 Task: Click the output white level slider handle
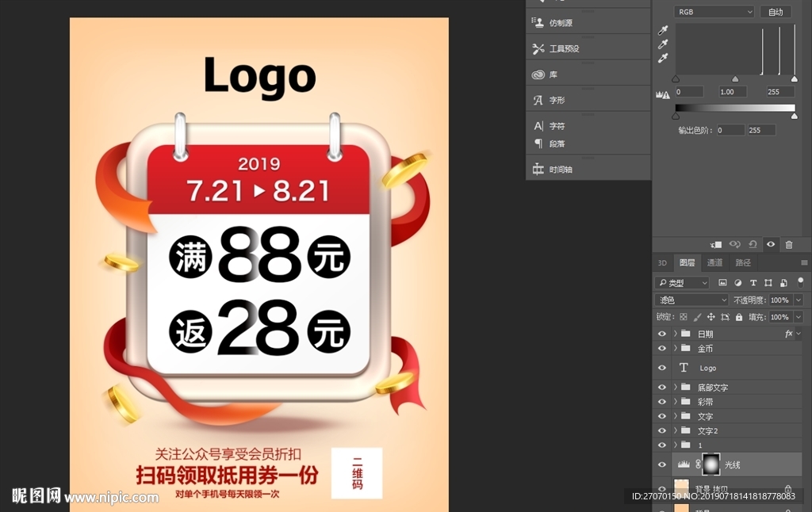(x=795, y=116)
